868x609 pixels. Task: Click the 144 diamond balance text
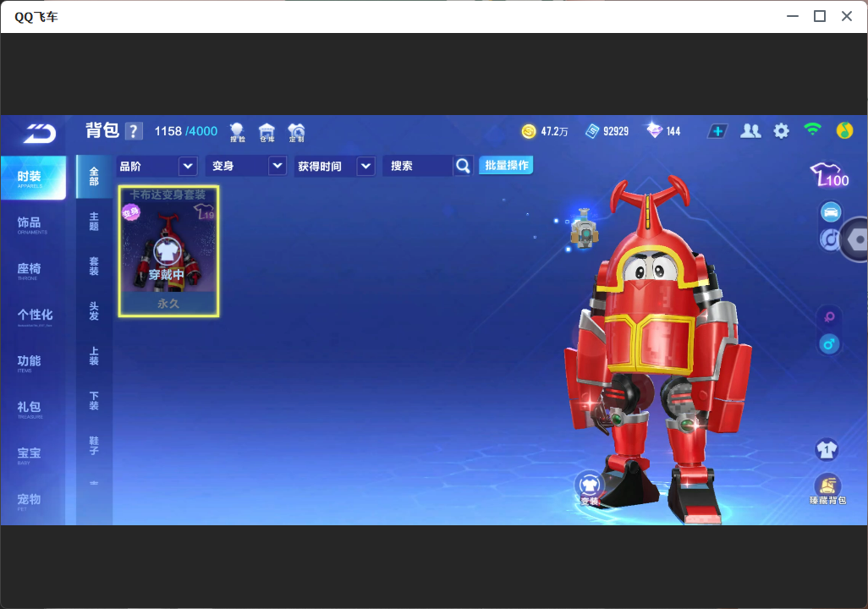click(673, 131)
